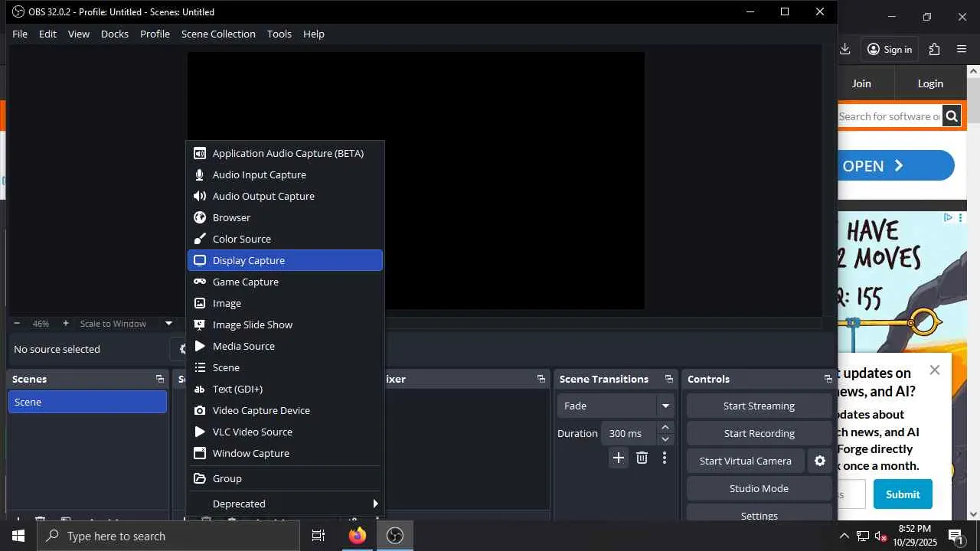Click Start Streaming
Screen dimensions: 980x551
point(759,406)
